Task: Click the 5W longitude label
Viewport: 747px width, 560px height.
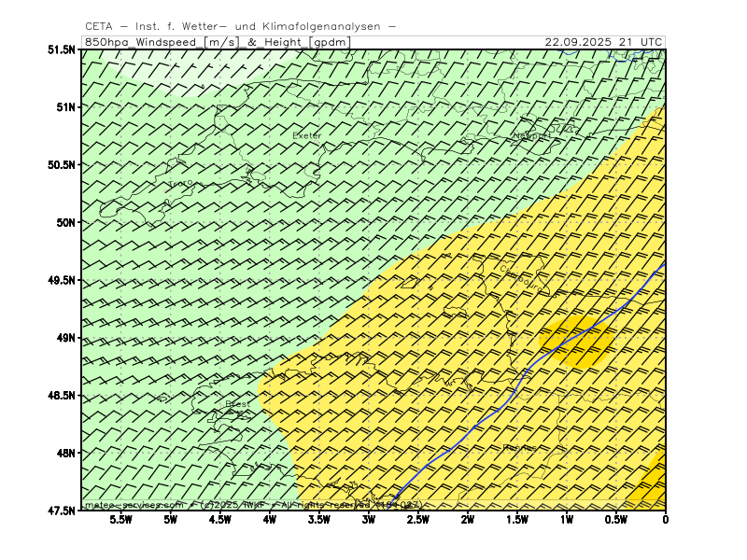Action: (171, 520)
